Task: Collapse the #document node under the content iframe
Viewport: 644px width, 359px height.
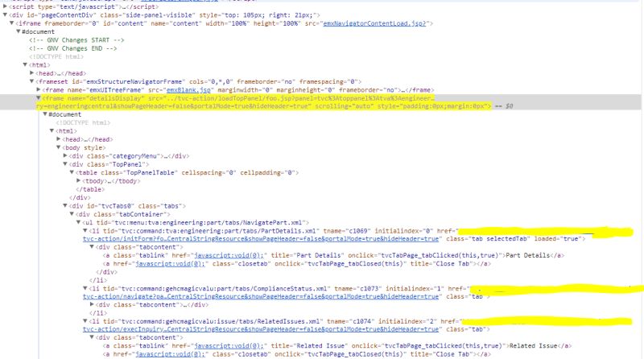Action: (x=18, y=31)
